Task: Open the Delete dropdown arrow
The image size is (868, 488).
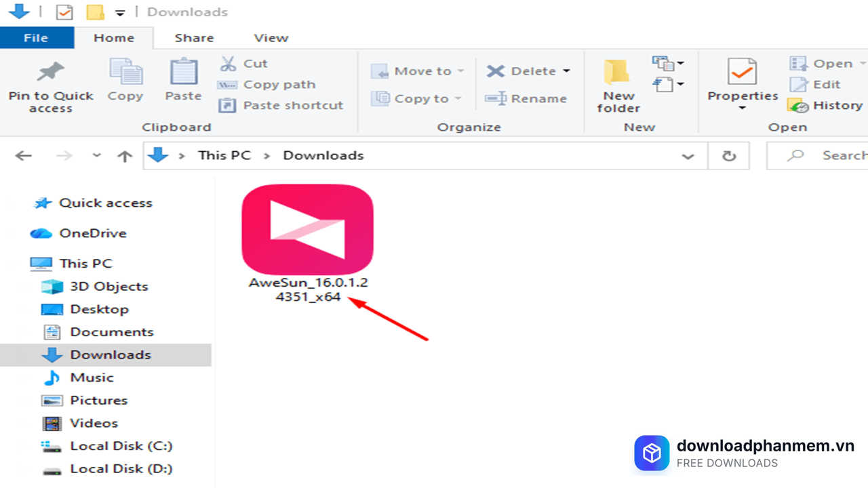Action: (566, 71)
